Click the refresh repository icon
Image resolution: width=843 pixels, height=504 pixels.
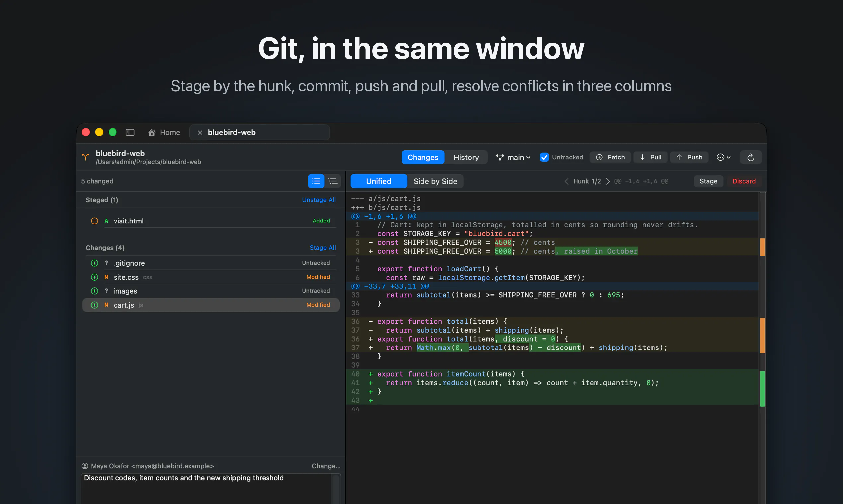point(750,157)
